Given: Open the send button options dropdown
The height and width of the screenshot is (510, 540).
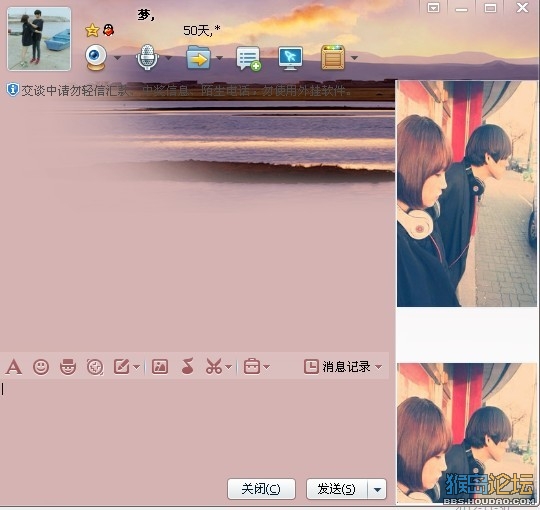Looking at the screenshot, I should pos(377,489).
